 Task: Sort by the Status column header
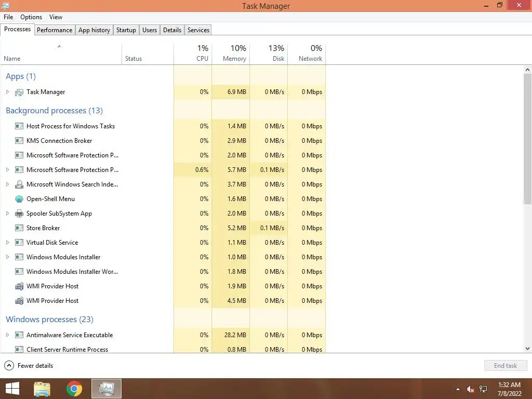coord(148,54)
